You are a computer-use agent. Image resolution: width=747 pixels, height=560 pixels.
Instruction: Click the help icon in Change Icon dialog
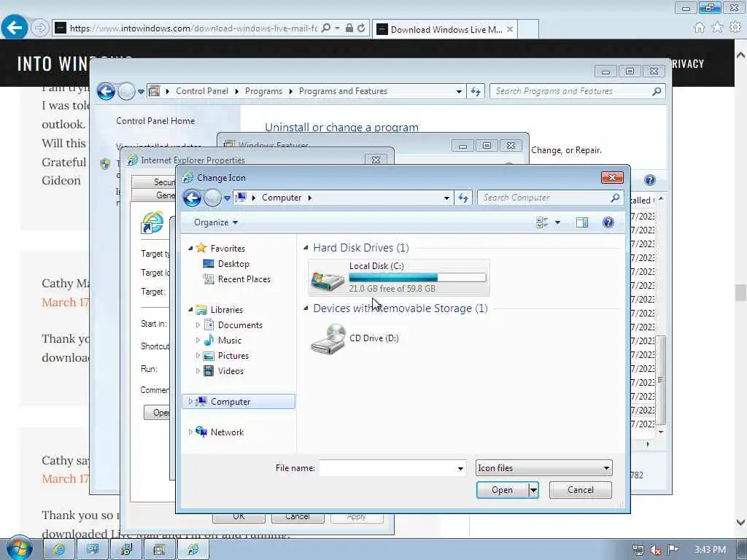coord(608,222)
